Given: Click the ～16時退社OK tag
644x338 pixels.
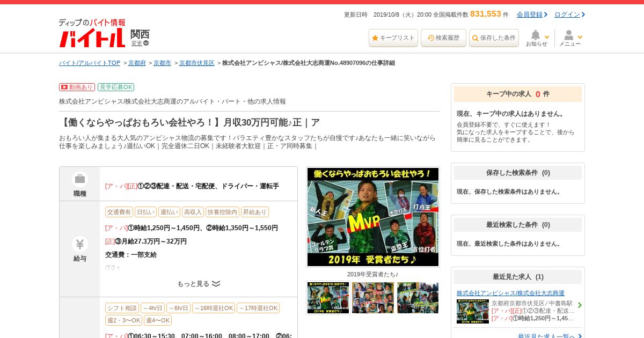Looking at the screenshot, I should (x=214, y=308).
